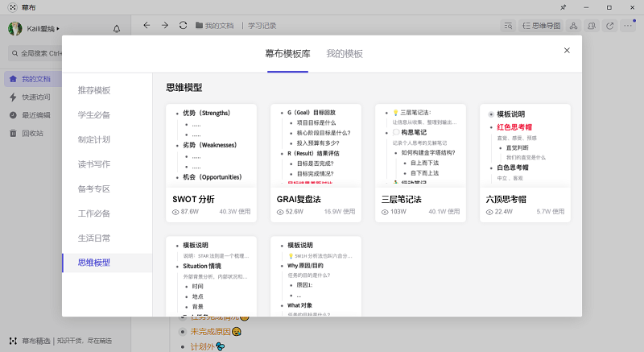Switch to 思维导图 mind map view
The height and width of the screenshot is (352, 644).
tap(542, 26)
